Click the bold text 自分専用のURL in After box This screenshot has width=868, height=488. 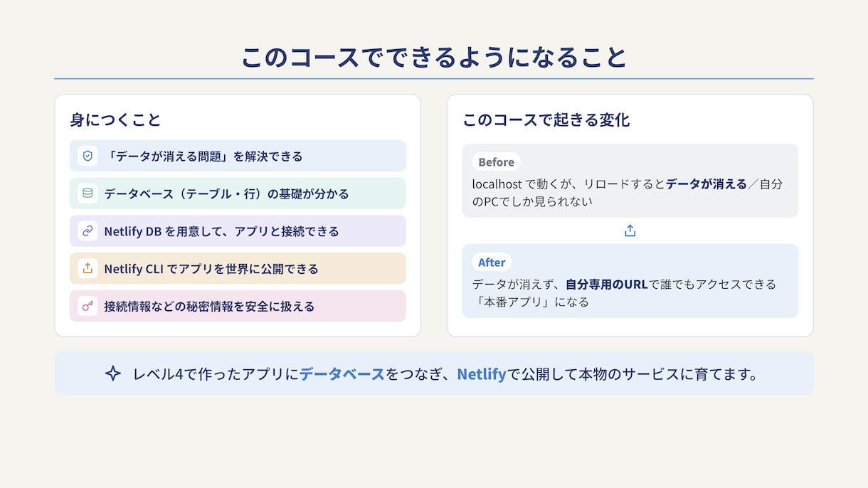(x=607, y=285)
